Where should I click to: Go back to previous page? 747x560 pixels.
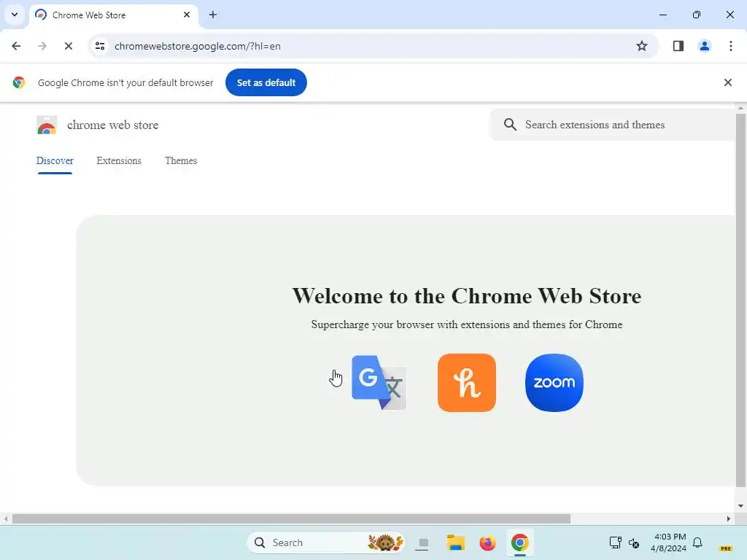(16, 46)
